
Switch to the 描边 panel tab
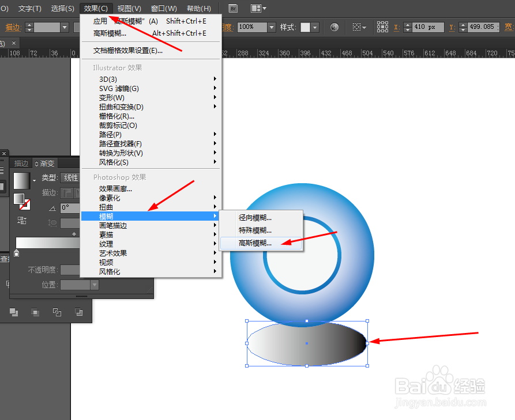point(21,164)
